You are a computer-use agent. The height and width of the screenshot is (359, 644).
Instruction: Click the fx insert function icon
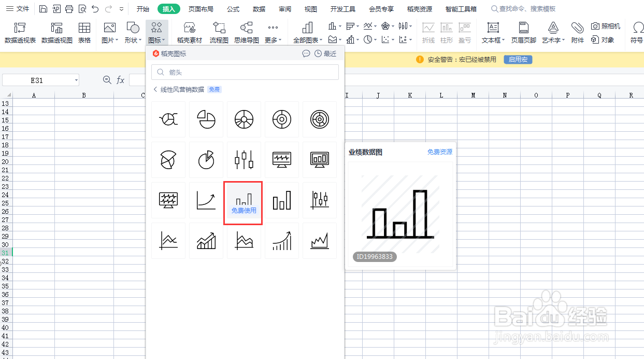121,80
